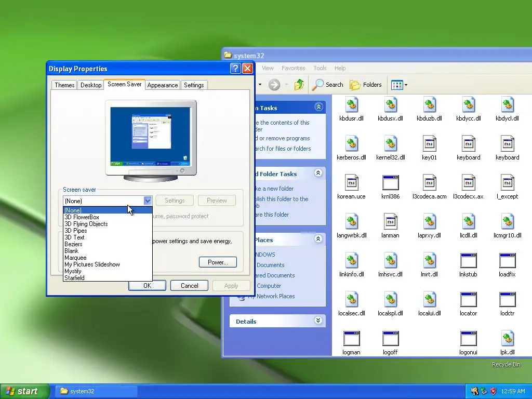Select the lnkstub program icon
The height and width of the screenshot is (399, 532).
(x=469, y=261)
